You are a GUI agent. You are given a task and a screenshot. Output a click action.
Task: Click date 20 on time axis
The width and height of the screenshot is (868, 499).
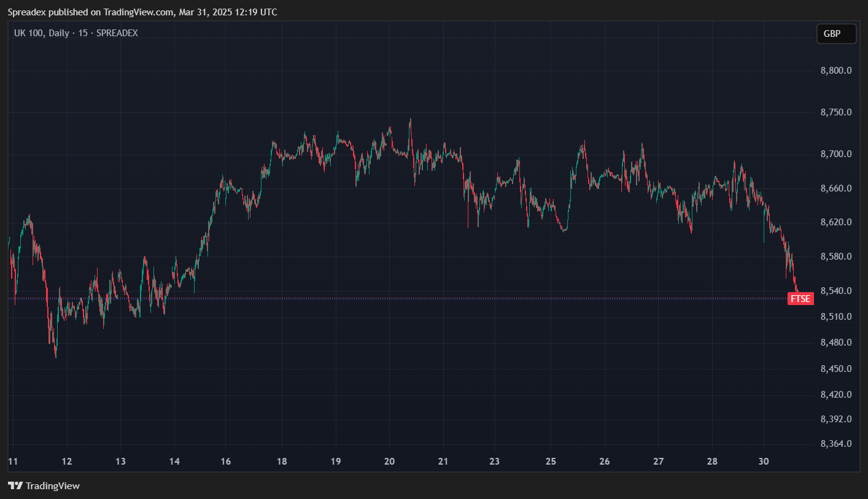390,461
